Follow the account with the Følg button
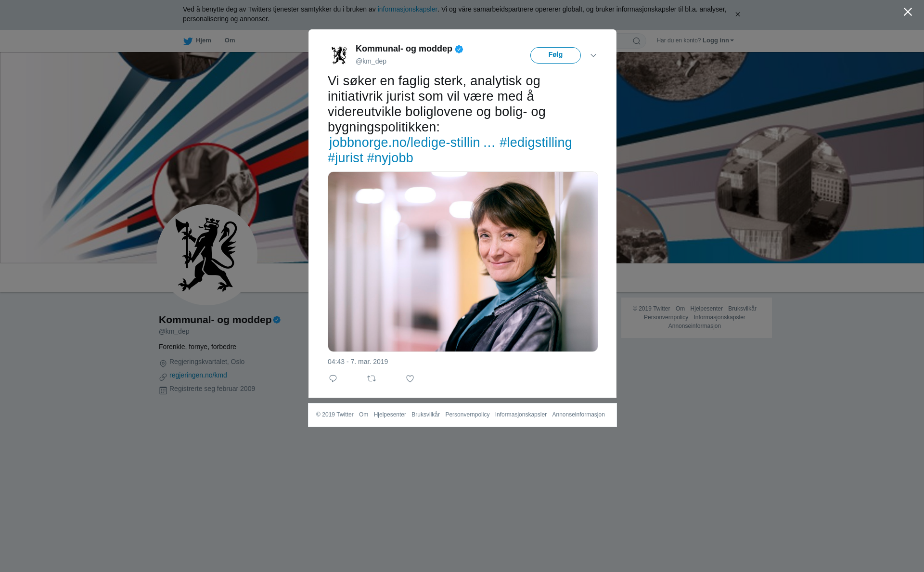The width and height of the screenshot is (924, 572). click(x=555, y=55)
